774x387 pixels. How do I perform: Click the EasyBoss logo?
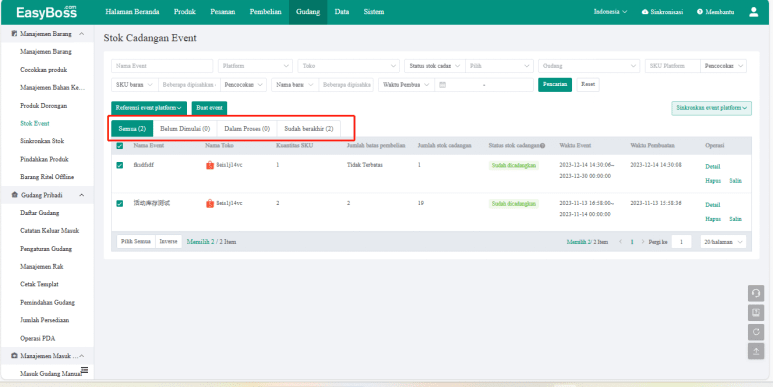pyautogui.click(x=47, y=12)
